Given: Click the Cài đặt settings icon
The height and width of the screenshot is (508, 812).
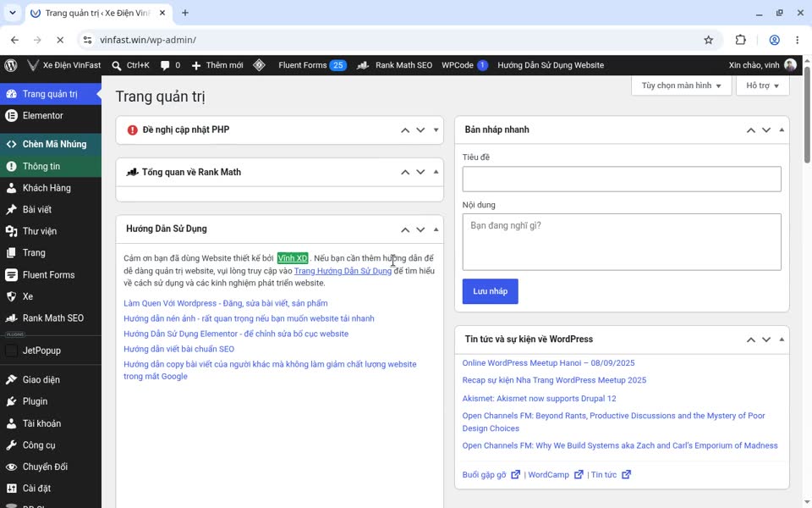Looking at the screenshot, I should click(x=11, y=489).
